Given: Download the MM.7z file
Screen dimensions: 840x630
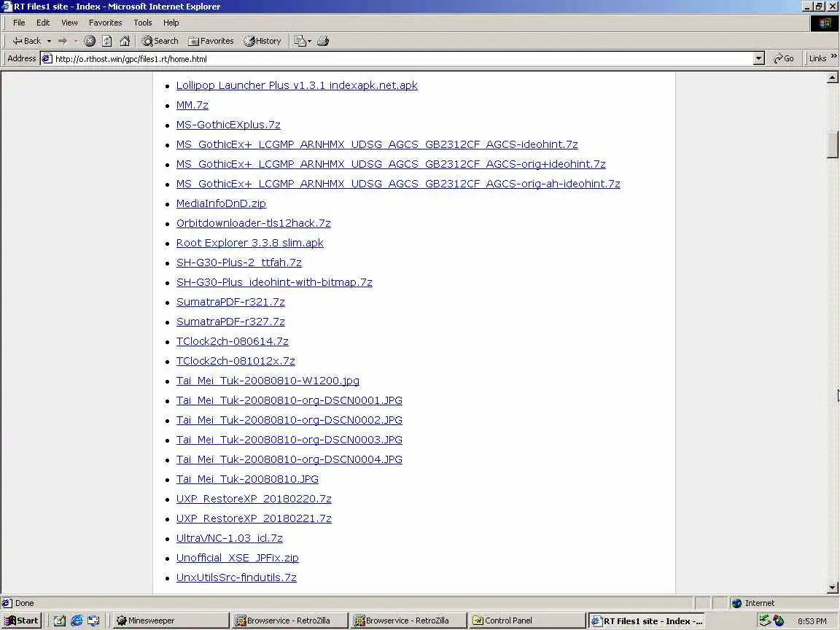Looking at the screenshot, I should [192, 105].
